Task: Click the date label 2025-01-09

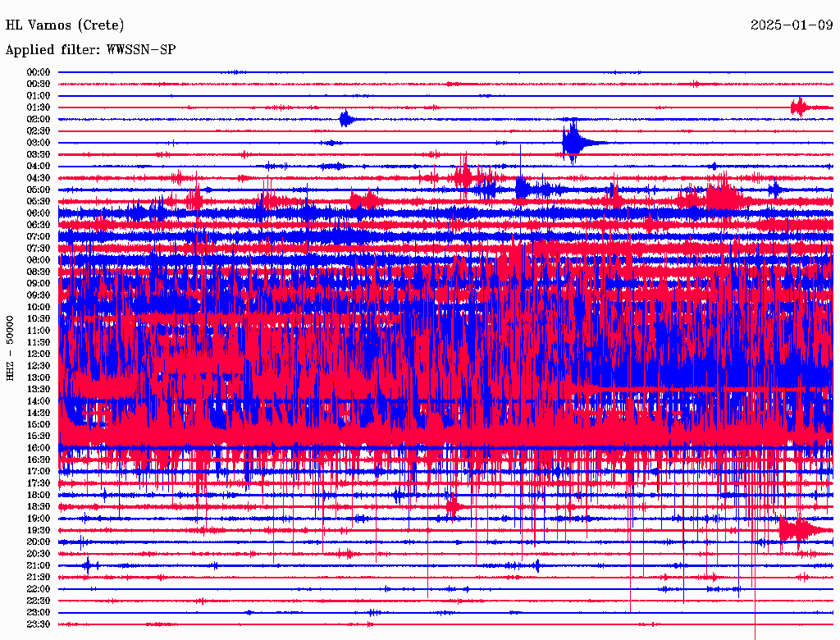Action: [x=792, y=25]
